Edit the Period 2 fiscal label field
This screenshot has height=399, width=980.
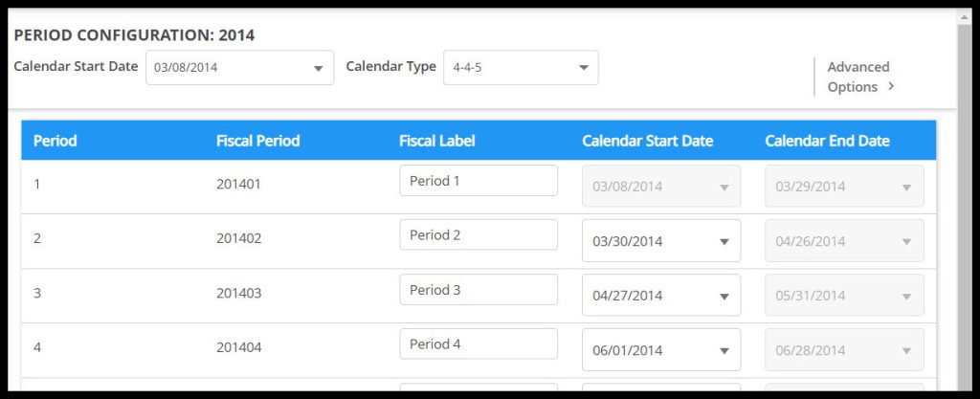coord(478,235)
